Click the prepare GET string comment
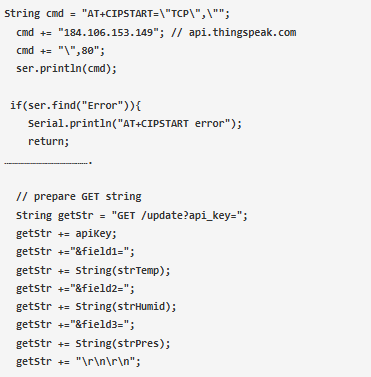The width and height of the screenshot is (371, 377). pyautogui.click(x=79, y=197)
